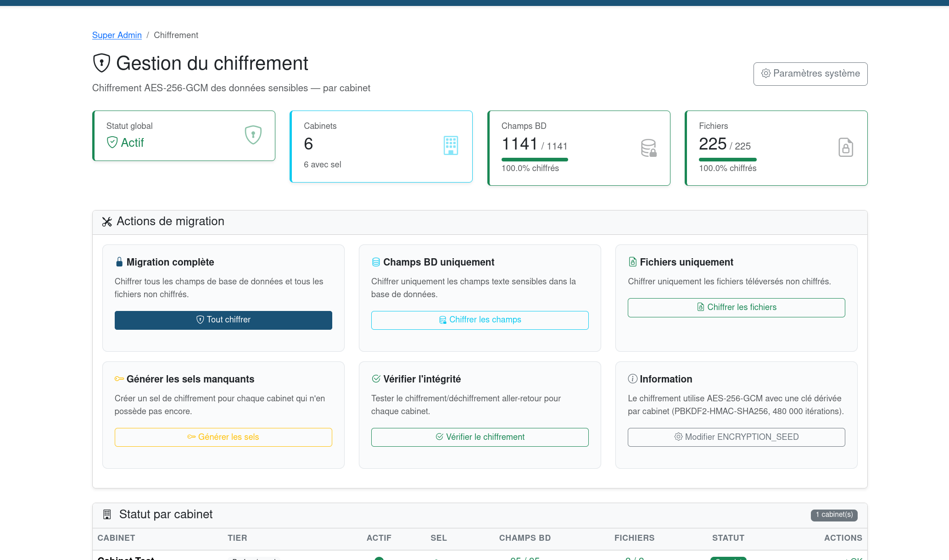Click the shield icon in the Statut global card
The height and width of the screenshot is (560, 949).
(253, 135)
